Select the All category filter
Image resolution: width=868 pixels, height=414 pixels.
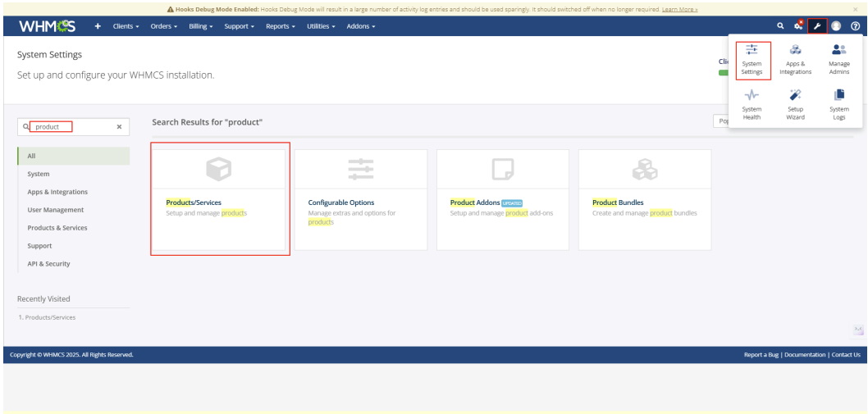[74, 156]
